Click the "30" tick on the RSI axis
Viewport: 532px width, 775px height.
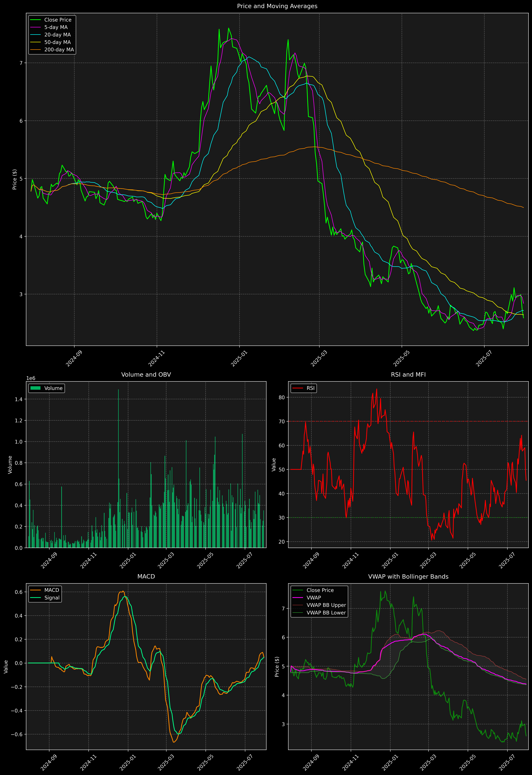pos(282,518)
